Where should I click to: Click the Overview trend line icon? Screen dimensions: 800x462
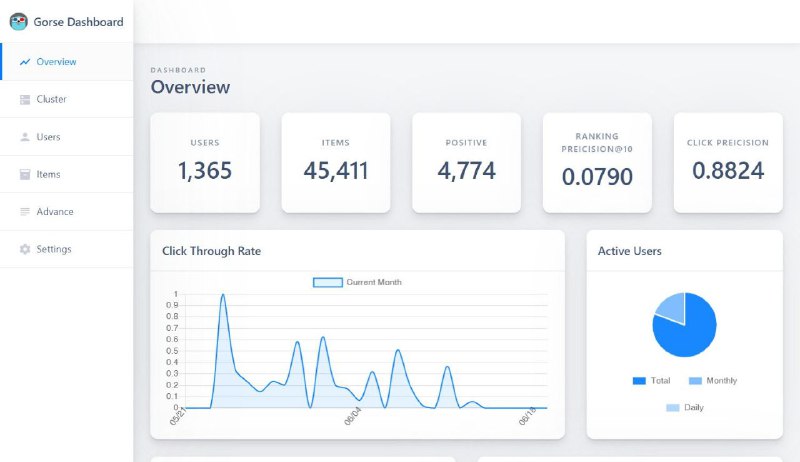(x=24, y=62)
